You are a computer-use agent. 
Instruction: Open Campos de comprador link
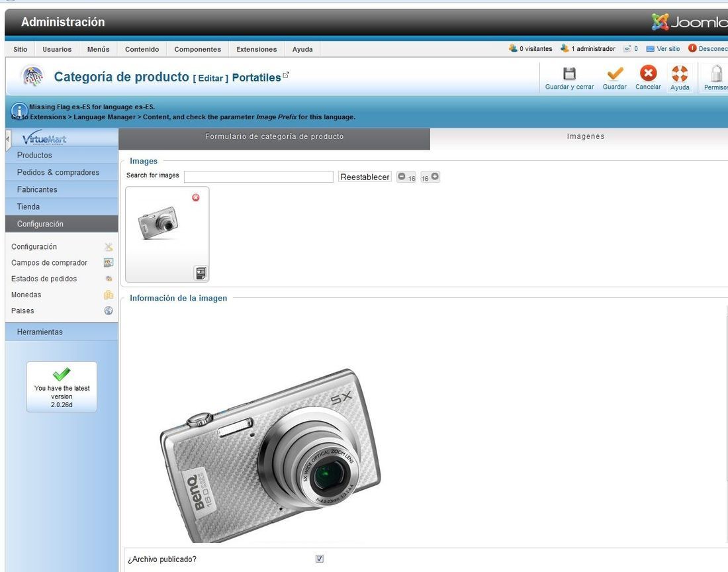(49, 263)
